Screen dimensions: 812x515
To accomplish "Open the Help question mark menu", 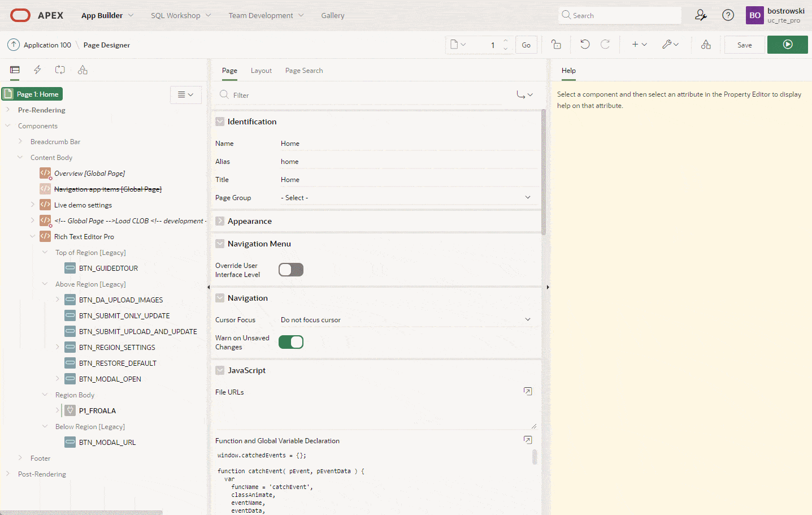I will click(x=728, y=15).
